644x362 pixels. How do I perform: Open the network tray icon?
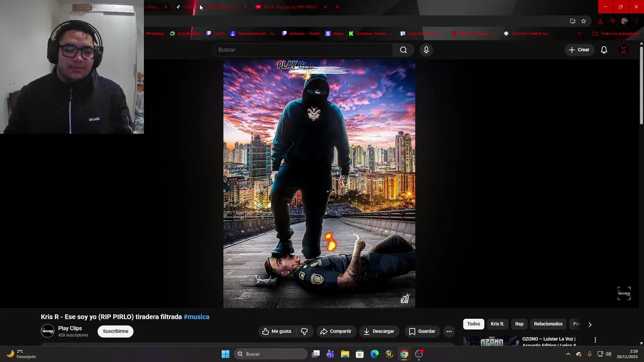600,354
